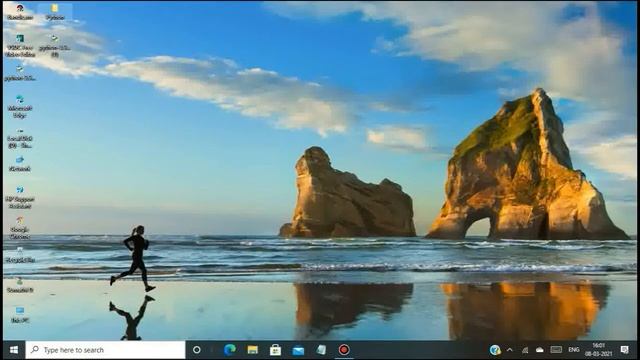This screenshot has width=640, height=360.
Task: Open the OneDrive cloud tray icon
Action: (x=540, y=350)
